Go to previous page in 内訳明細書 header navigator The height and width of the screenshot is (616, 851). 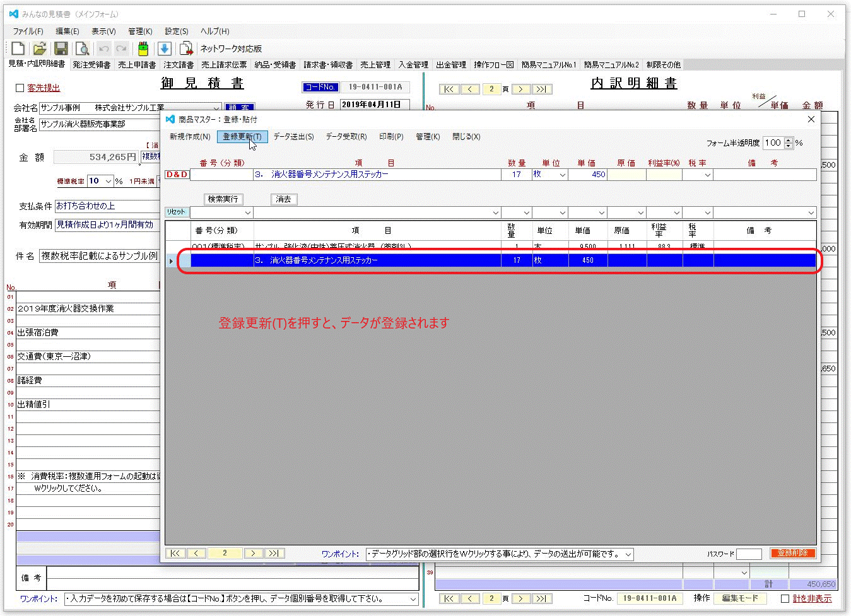[470, 89]
